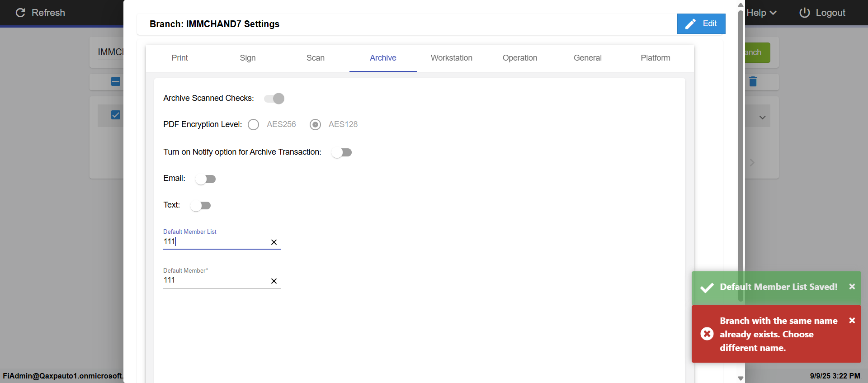Image resolution: width=868 pixels, height=383 pixels.
Task: Click the red error X circle icon
Action: pyautogui.click(x=707, y=334)
